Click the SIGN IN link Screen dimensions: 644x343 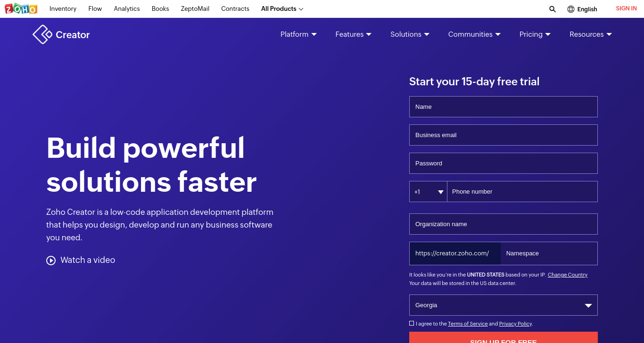[x=626, y=8]
